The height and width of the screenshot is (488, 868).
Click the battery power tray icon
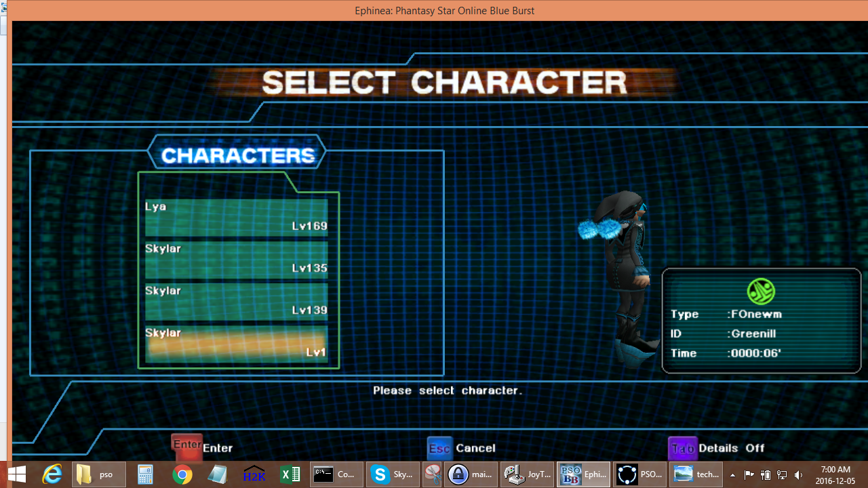coord(765,475)
